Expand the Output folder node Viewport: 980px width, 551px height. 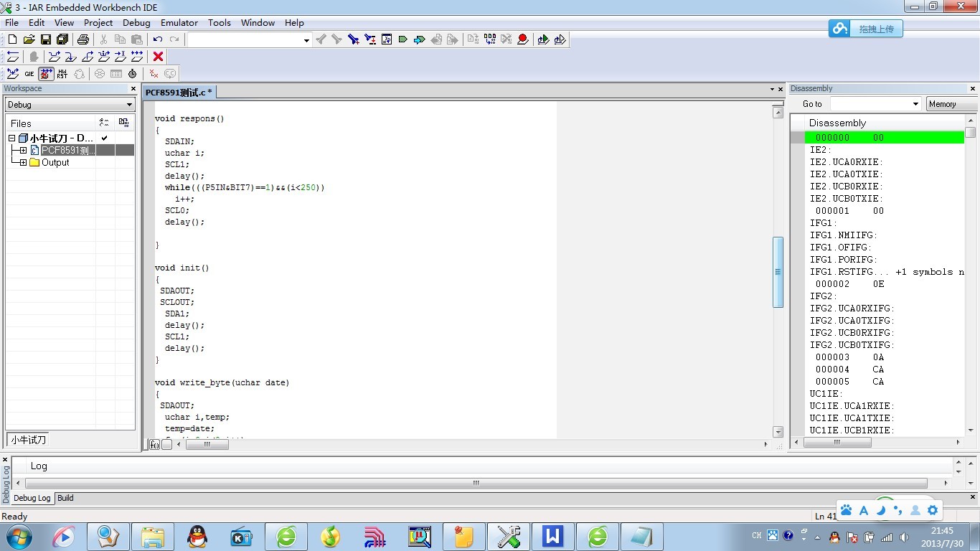click(x=23, y=162)
